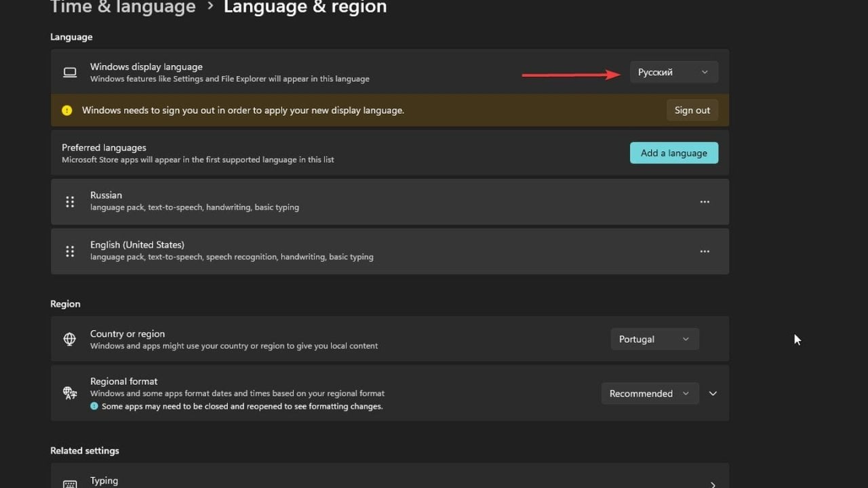
Task: Click the drag handle beside English (United States)
Action: [x=70, y=251]
